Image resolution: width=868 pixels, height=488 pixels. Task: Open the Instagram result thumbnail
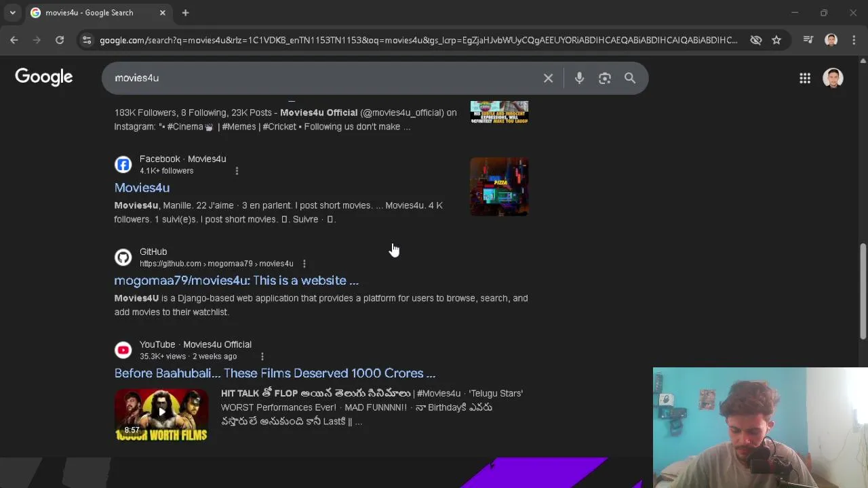tap(499, 112)
